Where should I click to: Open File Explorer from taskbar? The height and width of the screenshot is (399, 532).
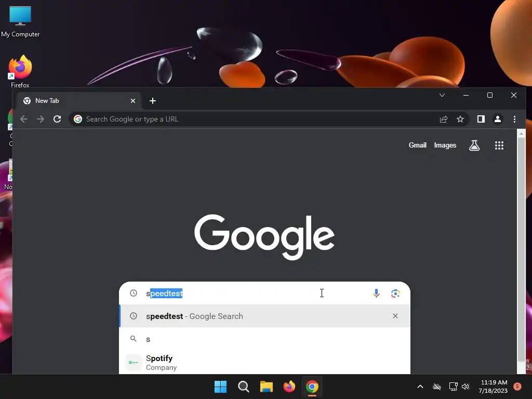click(267, 387)
